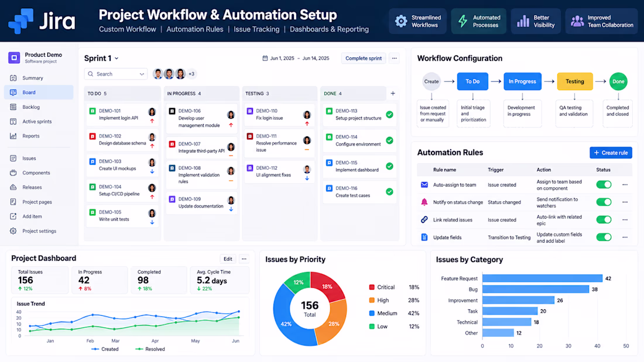The image size is (644, 362).
Task: Click the add column plus icon
Action: [x=393, y=94]
